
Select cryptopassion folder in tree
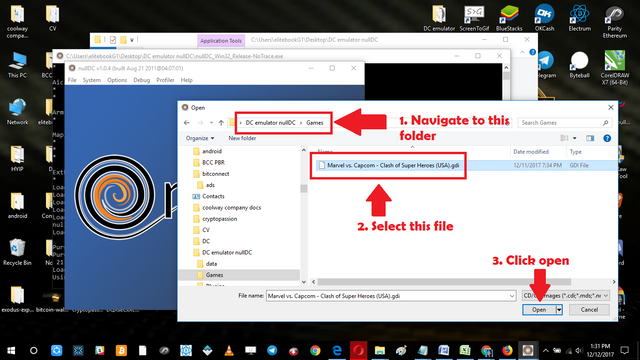(x=220, y=219)
